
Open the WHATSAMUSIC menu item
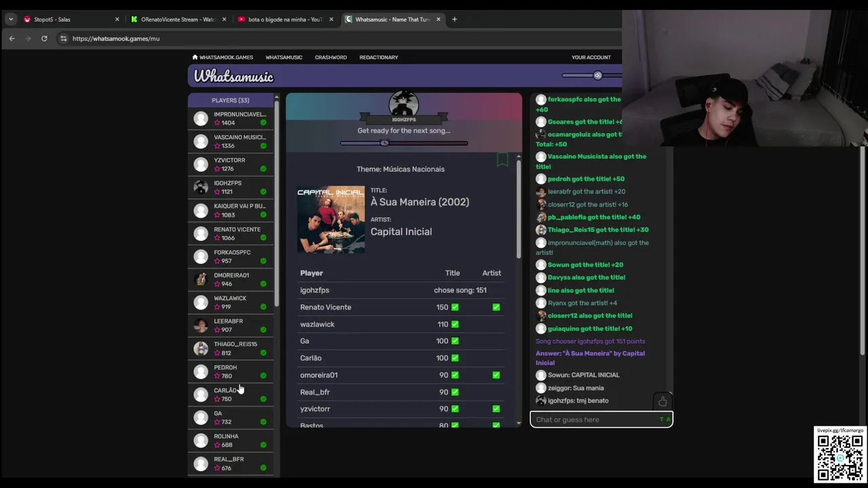pos(283,57)
